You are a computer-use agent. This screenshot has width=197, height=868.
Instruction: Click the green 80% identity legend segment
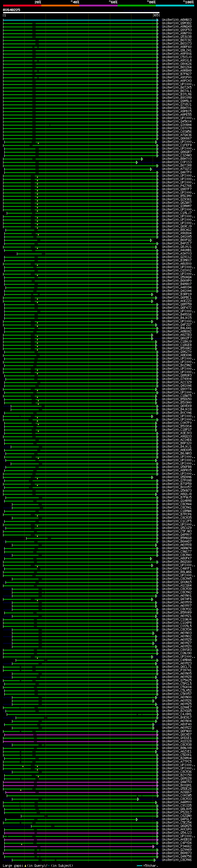[x=136, y=6]
